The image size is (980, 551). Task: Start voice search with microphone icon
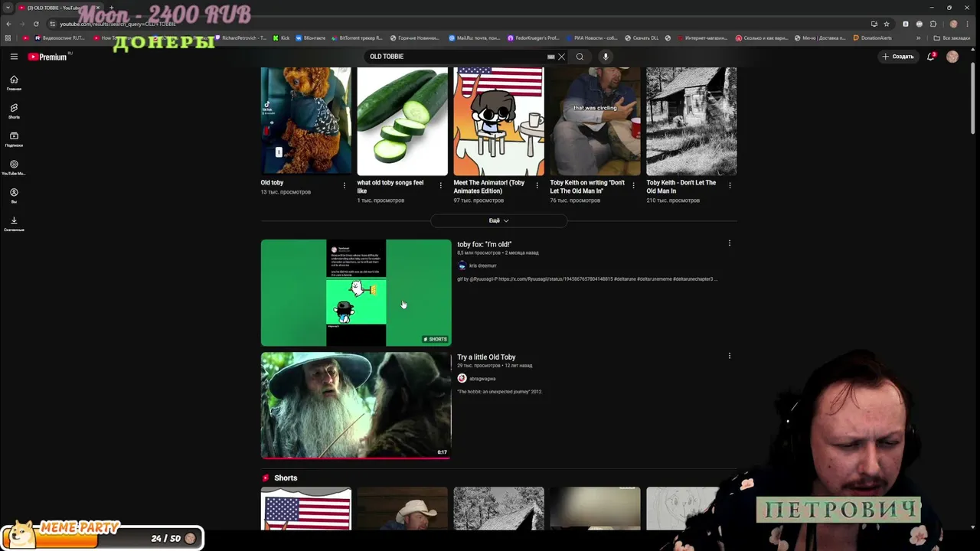tap(606, 57)
